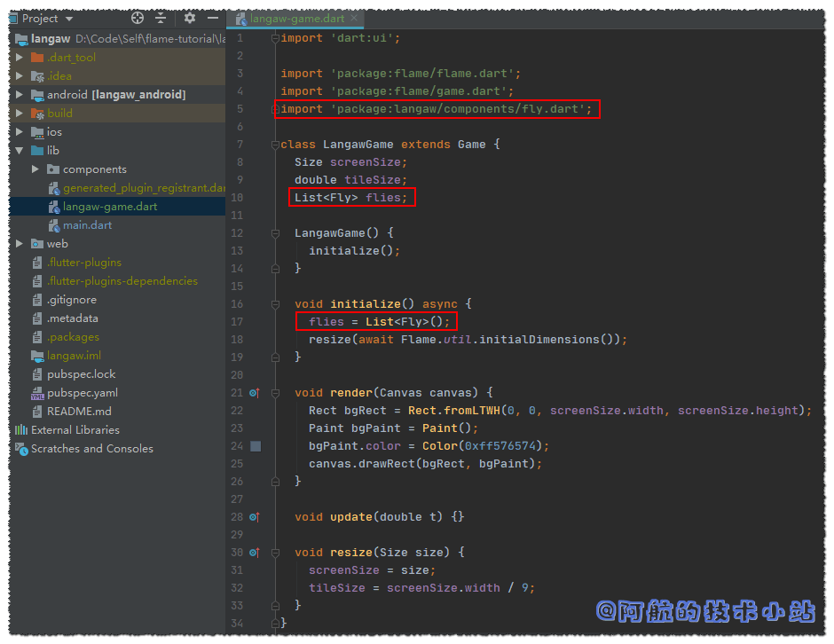
Task: Fold the render method body
Action: click(x=275, y=392)
